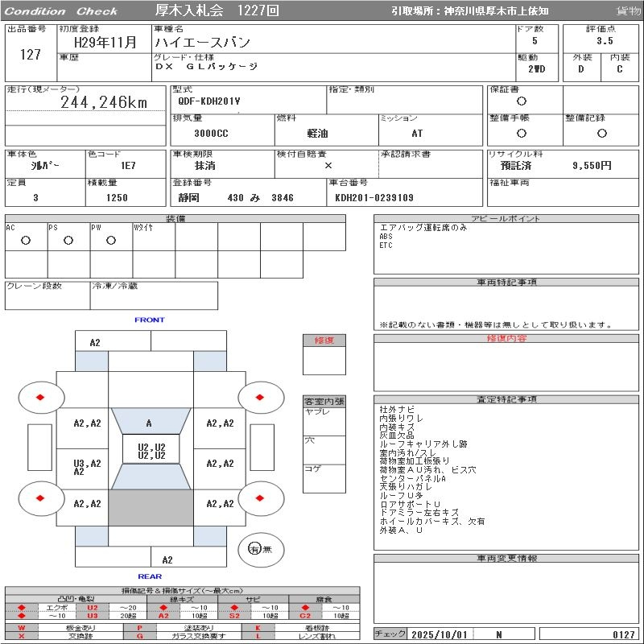644x644 pixels.
Task: Click the gray shaded roof panel
Action: (151, 508)
